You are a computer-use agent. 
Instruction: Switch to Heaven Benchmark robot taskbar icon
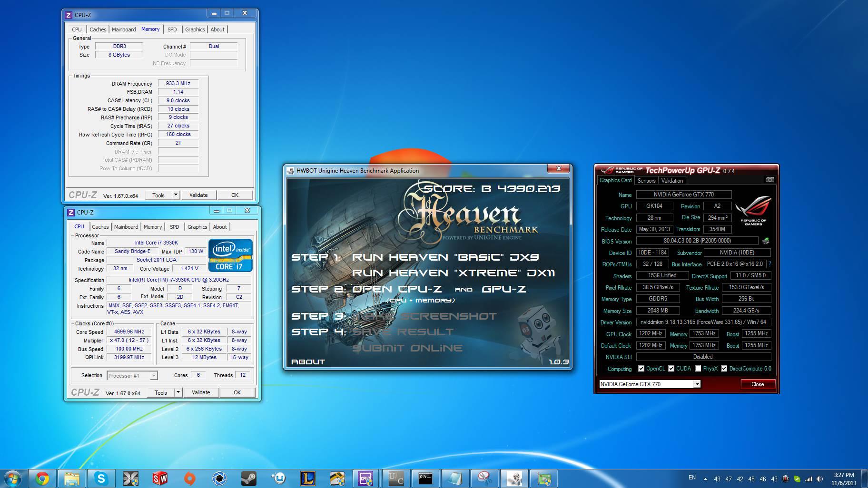514,478
